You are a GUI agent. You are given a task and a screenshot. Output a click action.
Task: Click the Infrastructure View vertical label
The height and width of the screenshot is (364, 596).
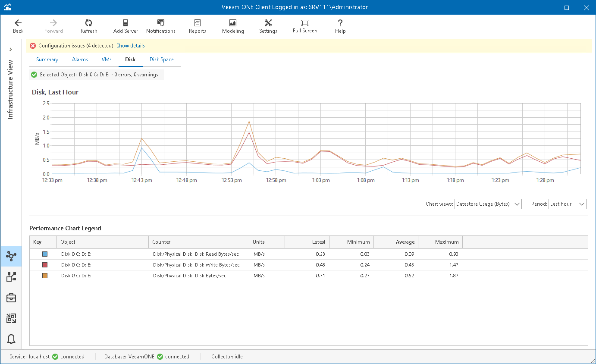click(x=11, y=89)
